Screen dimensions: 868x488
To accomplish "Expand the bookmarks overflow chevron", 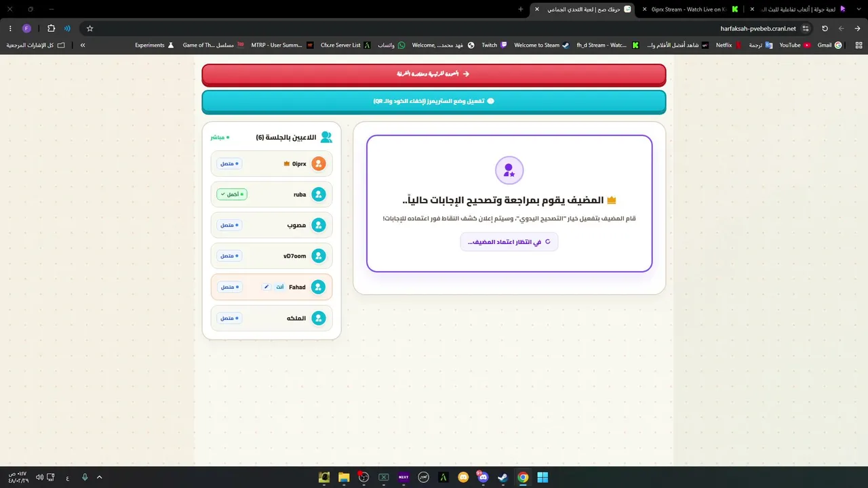I will coord(83,45).
